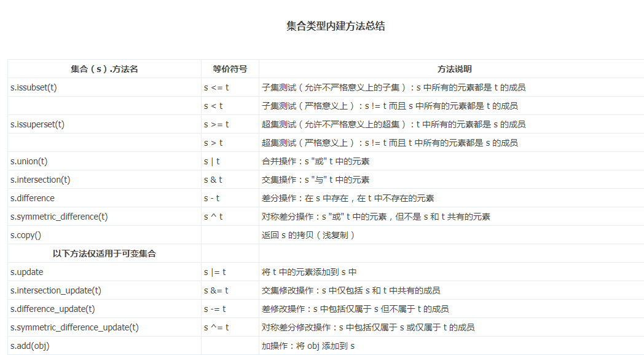Click description 超集测试（允许不严格意义上的超集）
This screenshot has width=644, height=355.
393,124
